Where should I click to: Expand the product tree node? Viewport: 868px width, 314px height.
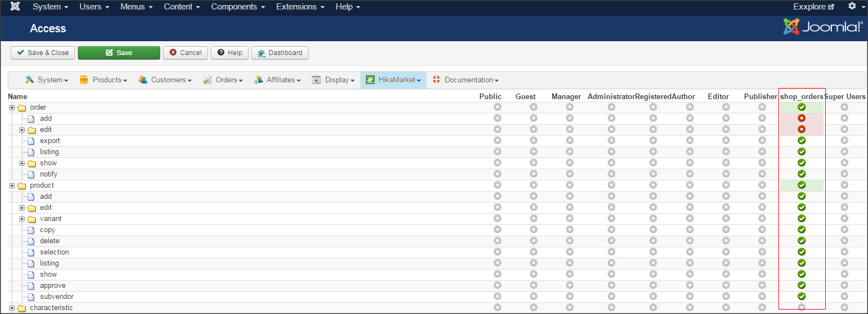12,185
